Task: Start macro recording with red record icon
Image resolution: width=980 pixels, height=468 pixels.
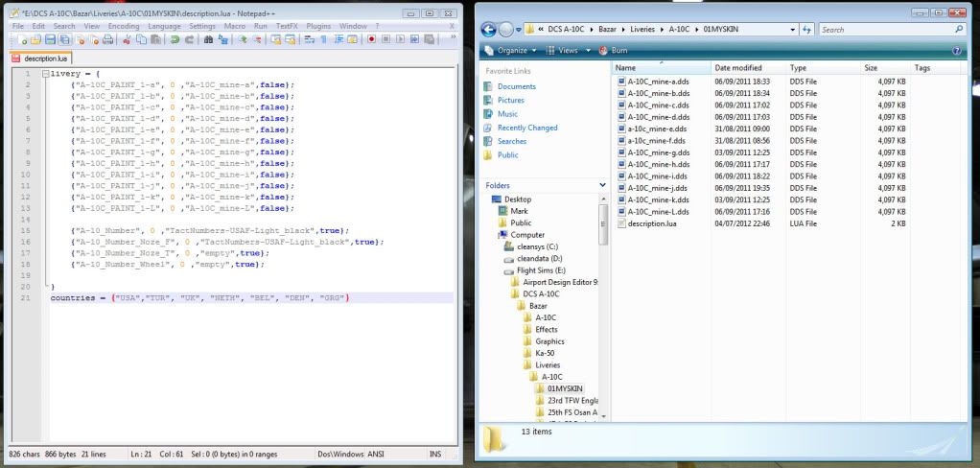Action: click(372, 40)
